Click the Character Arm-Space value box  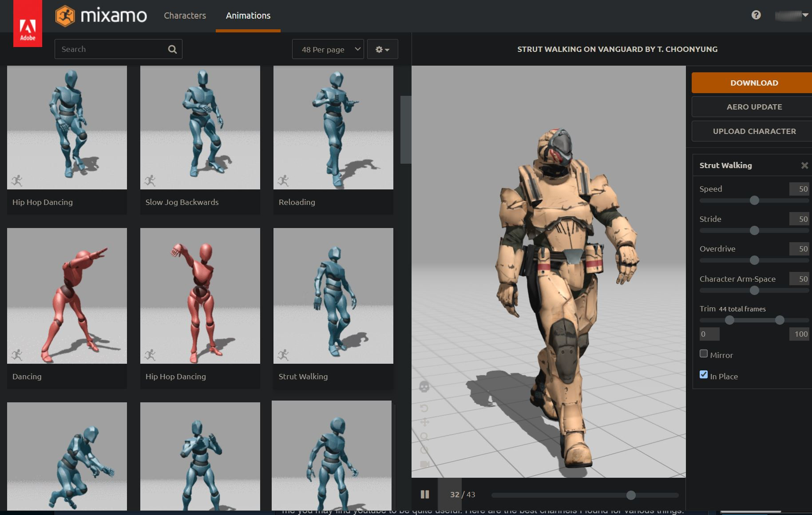(x=799, y=279)
